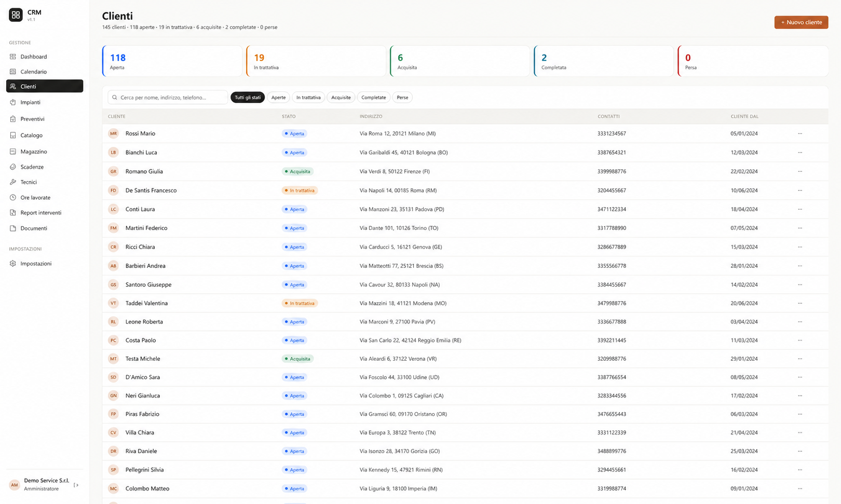Open row actions for Taddei Valentina
This screenshot has height=504, width=841.
[x=800, y=303]
